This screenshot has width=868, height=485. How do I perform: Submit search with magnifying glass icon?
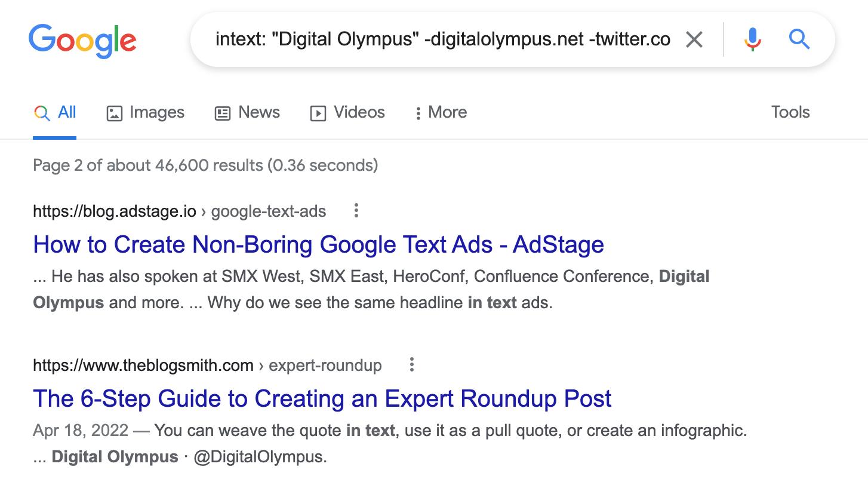coord(799,39)
